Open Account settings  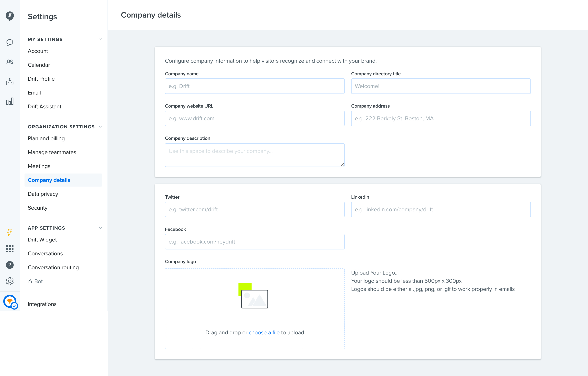(x=38, y=51)
